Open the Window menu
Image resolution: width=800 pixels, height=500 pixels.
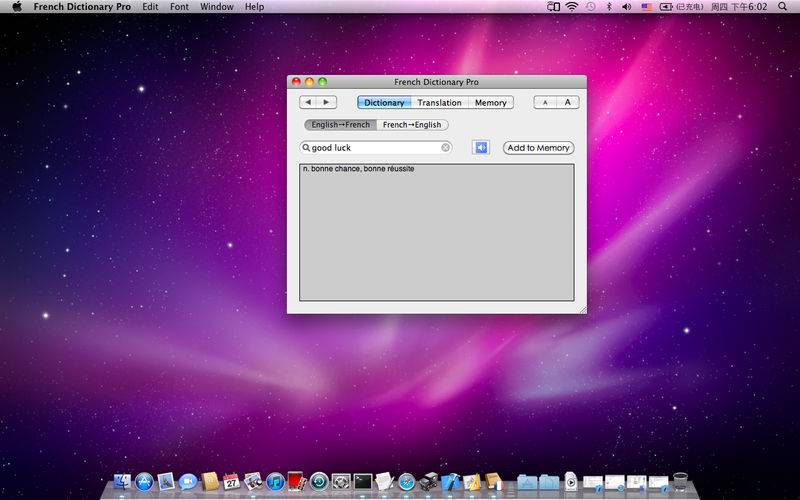pos(217,7)
